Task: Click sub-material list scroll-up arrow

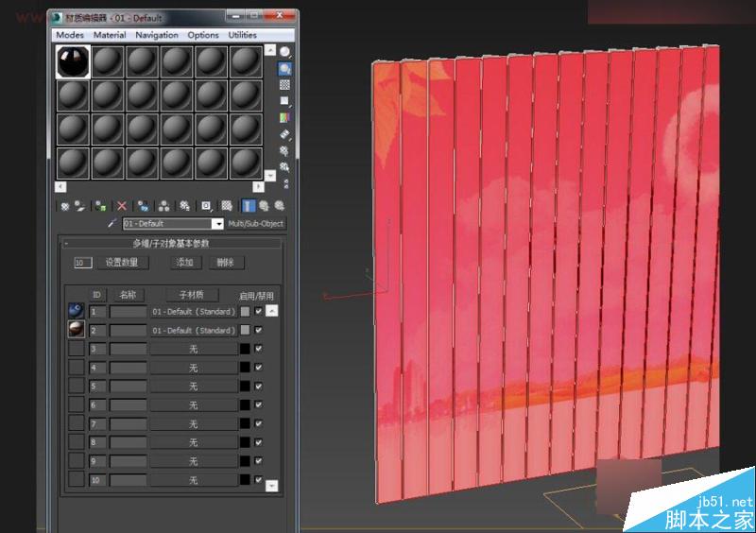Action: [x=272, y=311]
